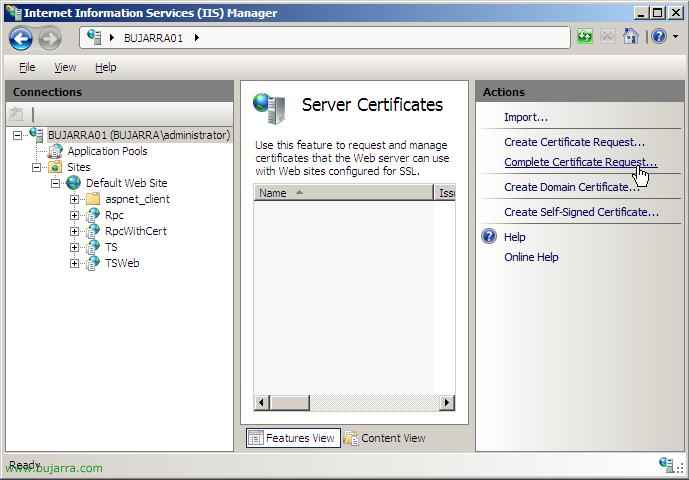
Task: Click the TSWeb application icon
Action: (93, 263)
